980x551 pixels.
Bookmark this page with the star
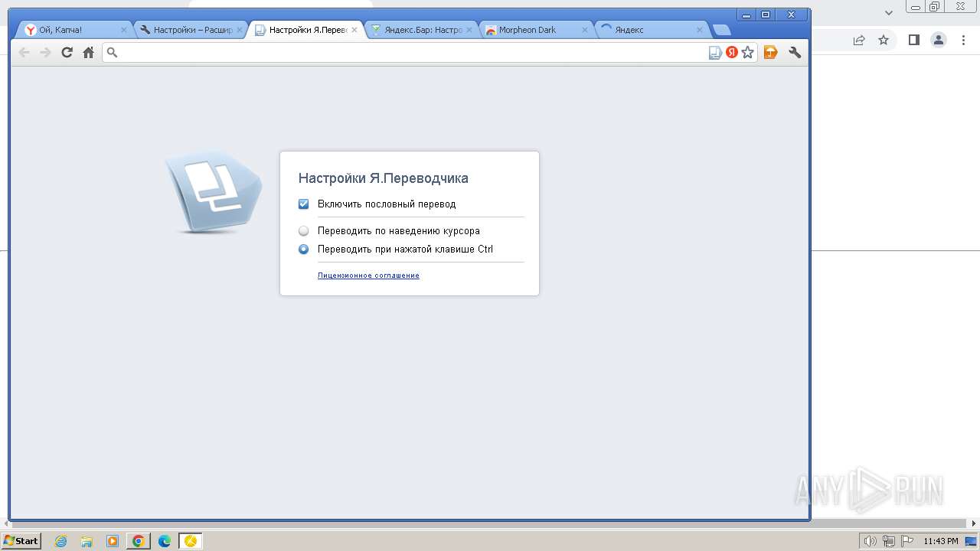(x=748, y=52)
